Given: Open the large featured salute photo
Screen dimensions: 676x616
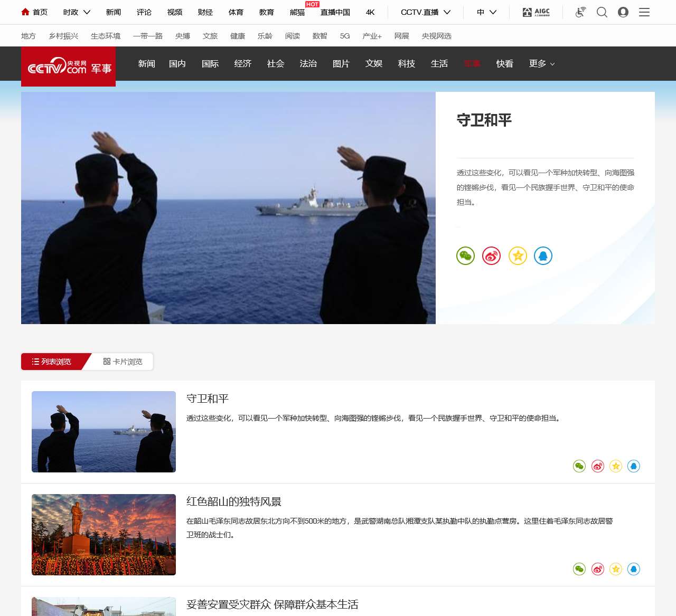Looking at the screenshot, I should pos(228,208).
